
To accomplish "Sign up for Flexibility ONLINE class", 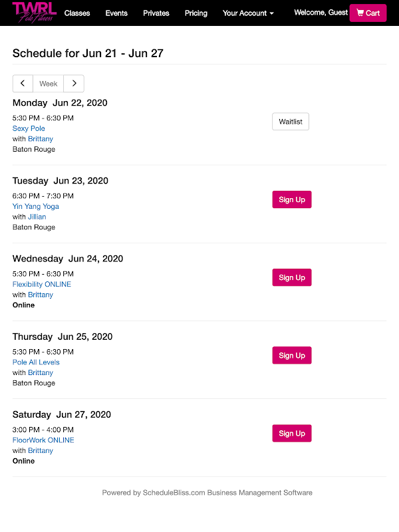I will [x=292, y=277].
